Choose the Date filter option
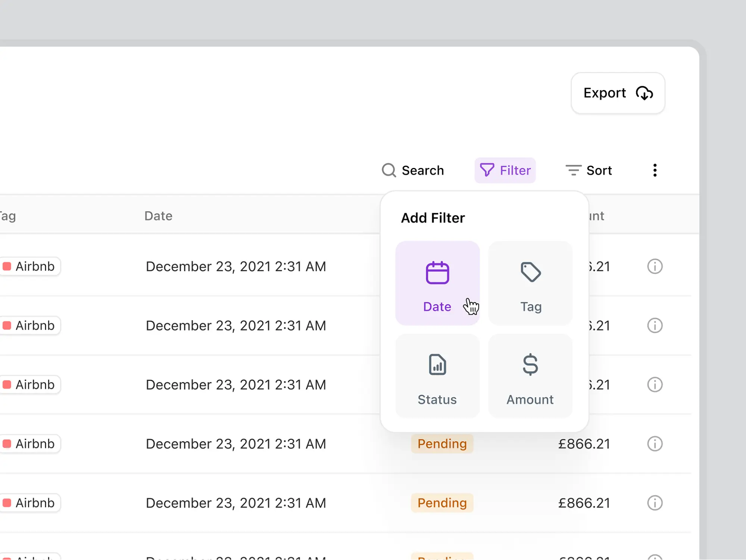The width and height of the screenshot is (746, 560). tap(437, 283)
